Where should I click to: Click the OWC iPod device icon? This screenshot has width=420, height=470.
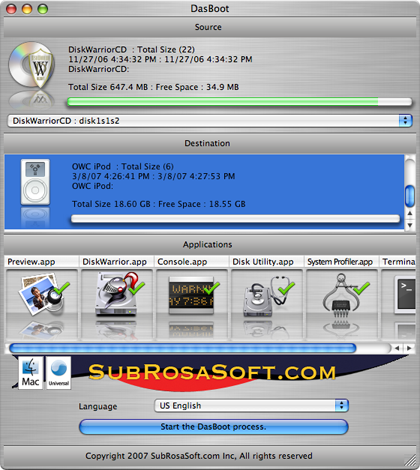coord(35,182)
